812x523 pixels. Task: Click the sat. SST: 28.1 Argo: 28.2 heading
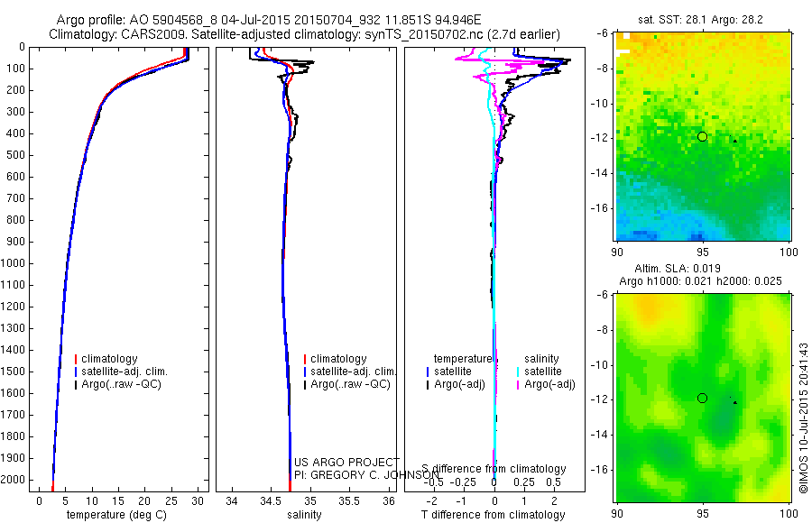(700, 20)
